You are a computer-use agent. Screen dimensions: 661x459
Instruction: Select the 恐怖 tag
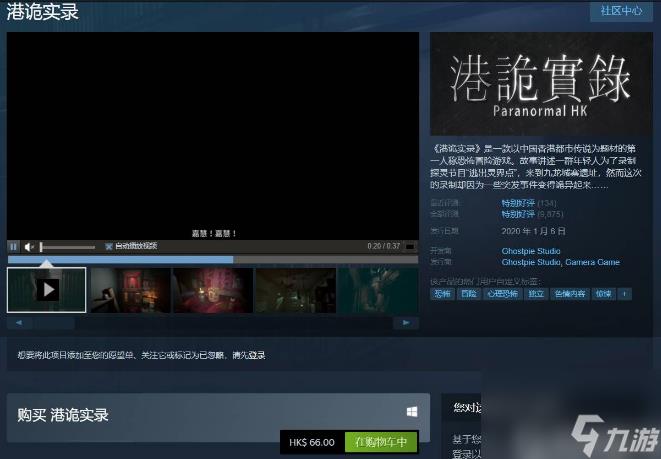442,294
